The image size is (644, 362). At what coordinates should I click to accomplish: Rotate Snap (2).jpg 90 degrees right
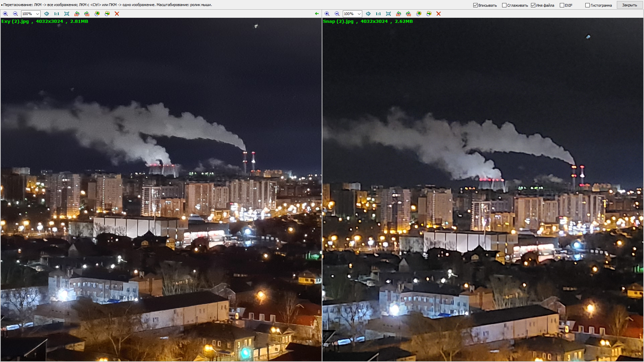[409, 14]
